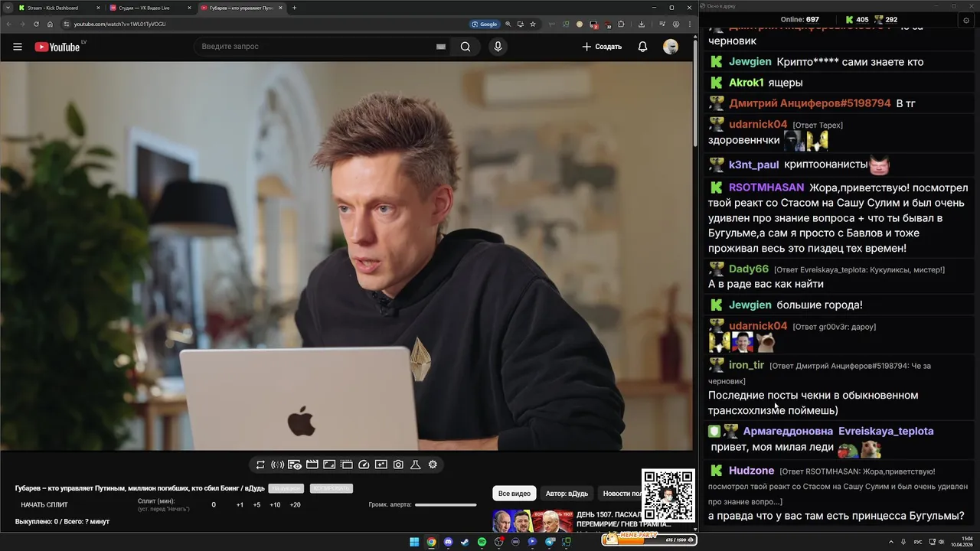Click the flask experiments icon in video toolbar
Screen dimensions: 980x551
(x=416, y=465)
